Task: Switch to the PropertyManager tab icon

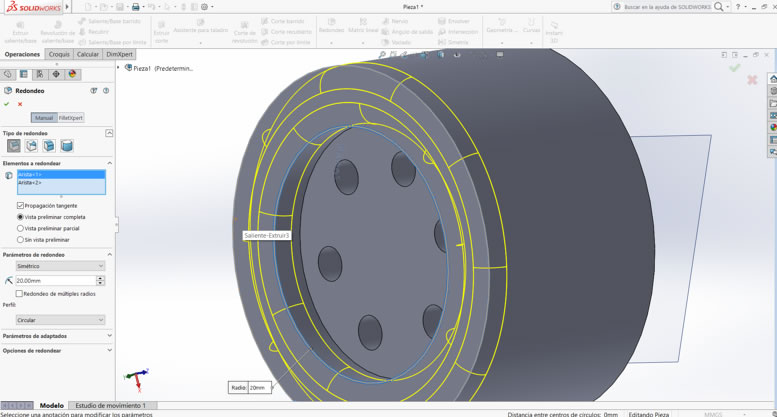Action: pyautogui.click(x=23, y=74)
